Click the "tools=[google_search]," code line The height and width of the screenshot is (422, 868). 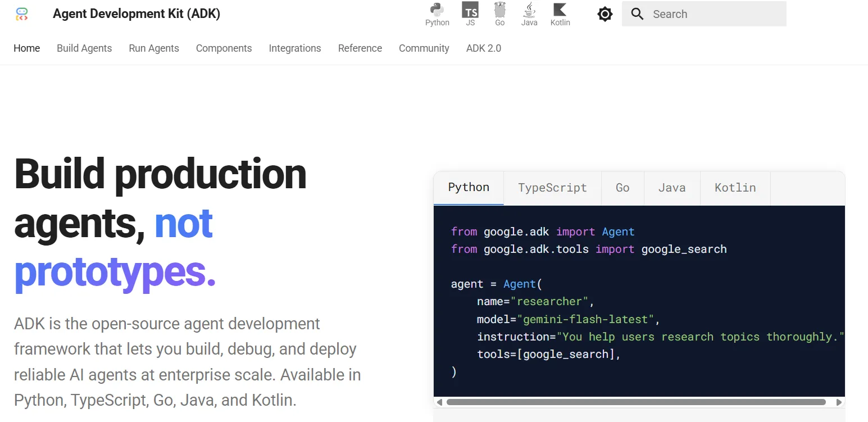tap(549, 354)
